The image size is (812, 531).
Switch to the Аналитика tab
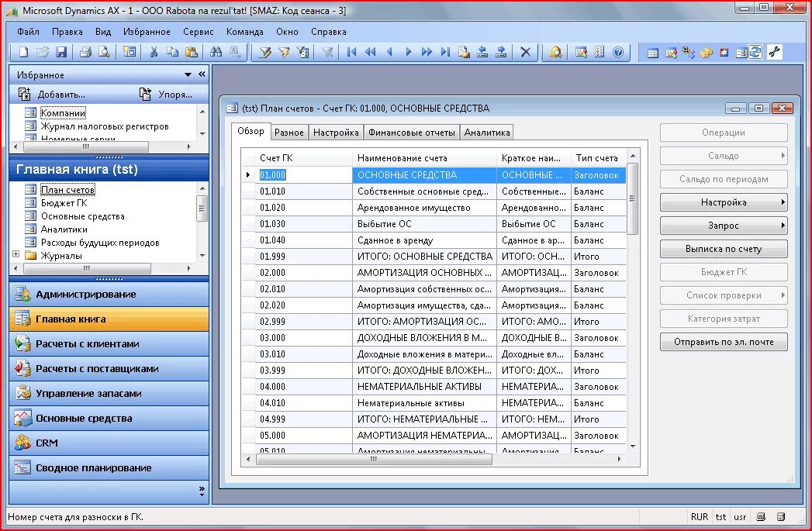pos(487,133)
